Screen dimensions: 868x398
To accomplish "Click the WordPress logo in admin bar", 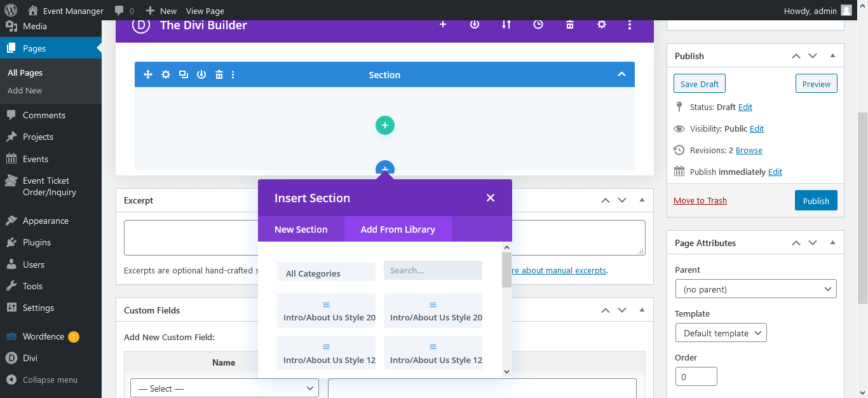I will (x=11, y=11).
